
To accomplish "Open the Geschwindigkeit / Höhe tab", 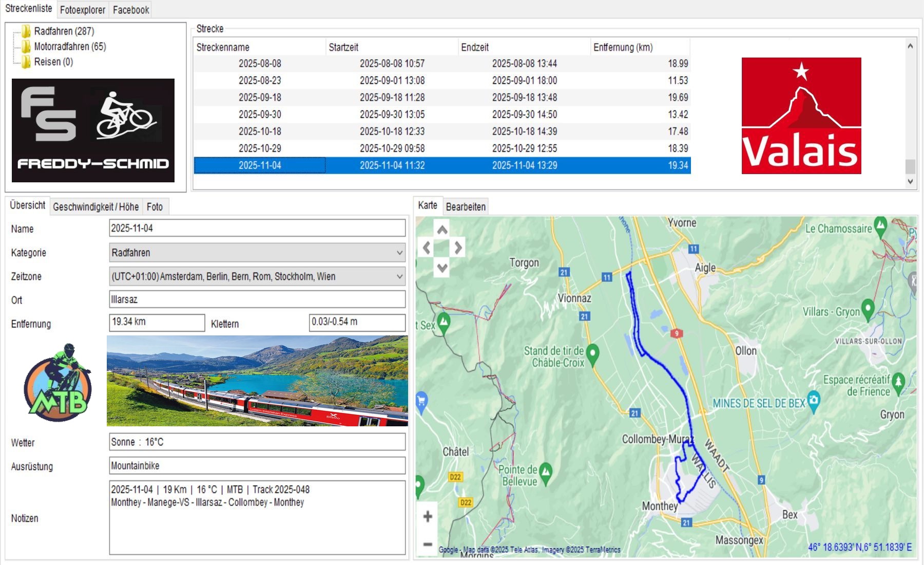I will (95, 206).
